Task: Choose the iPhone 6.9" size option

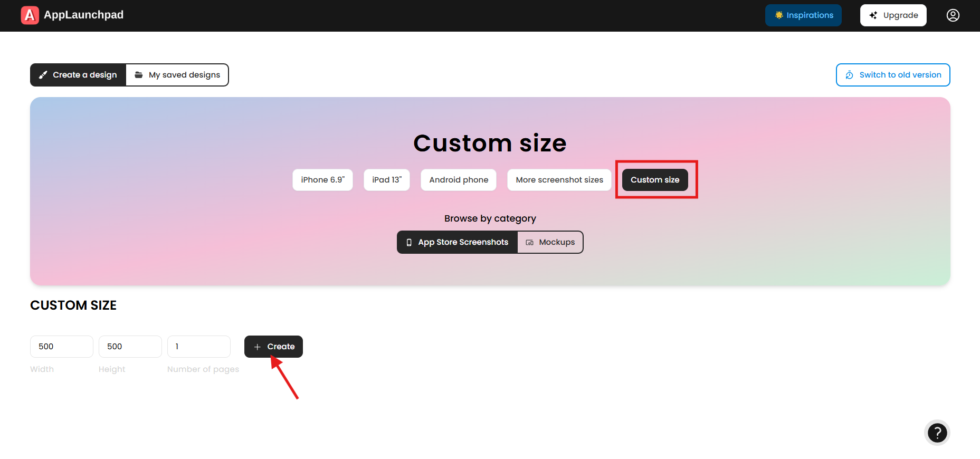Action: (322, 180)
